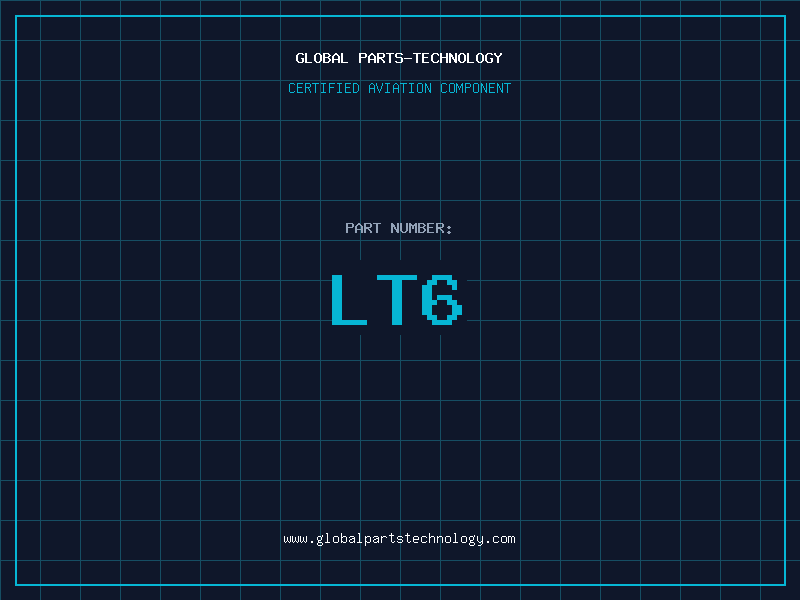Click the 'GLOBAL PARTS-TECHNOLOGY' heading

click(399, 58)
